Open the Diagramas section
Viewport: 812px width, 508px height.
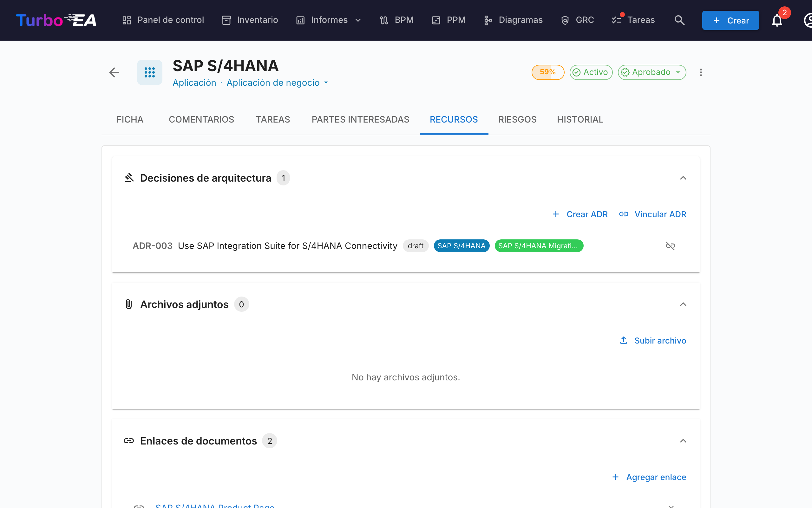[513, 20]
